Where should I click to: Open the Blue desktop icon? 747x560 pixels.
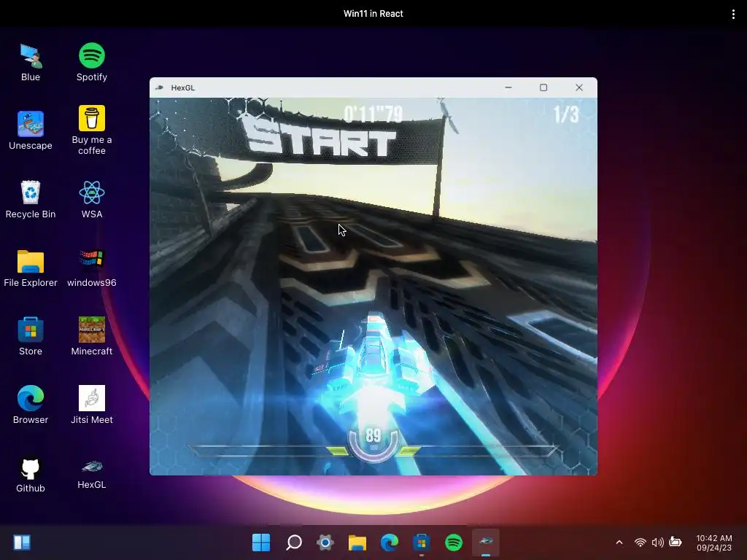[x=31, y=63]
